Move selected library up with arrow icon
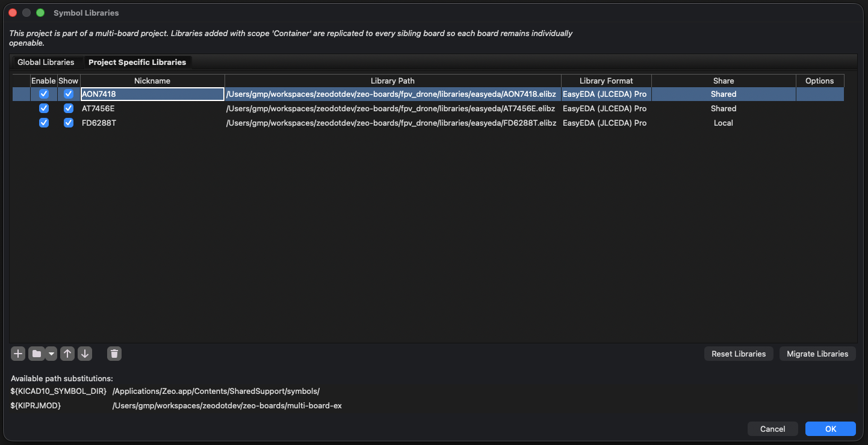 pyautogui.click(x=67, y=354)
